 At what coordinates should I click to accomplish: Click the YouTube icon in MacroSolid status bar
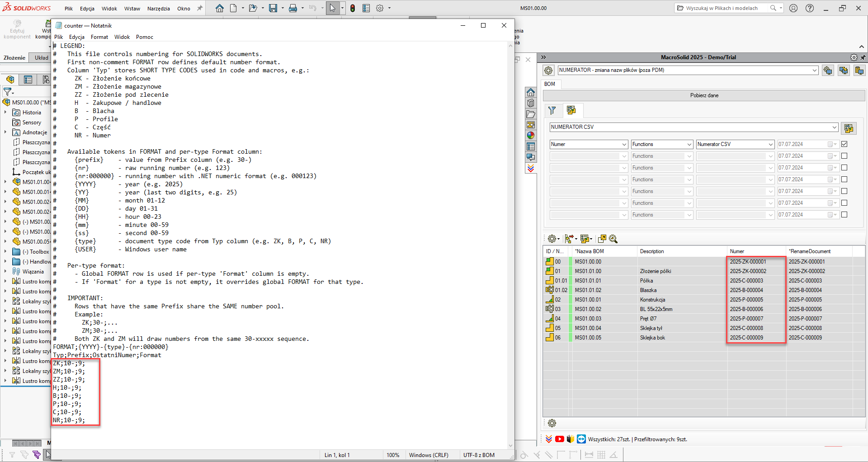560,439
